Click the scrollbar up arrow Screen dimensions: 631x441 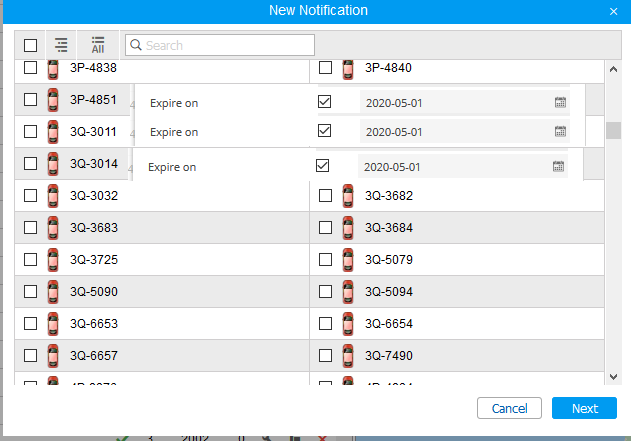[x=614, y=68]
